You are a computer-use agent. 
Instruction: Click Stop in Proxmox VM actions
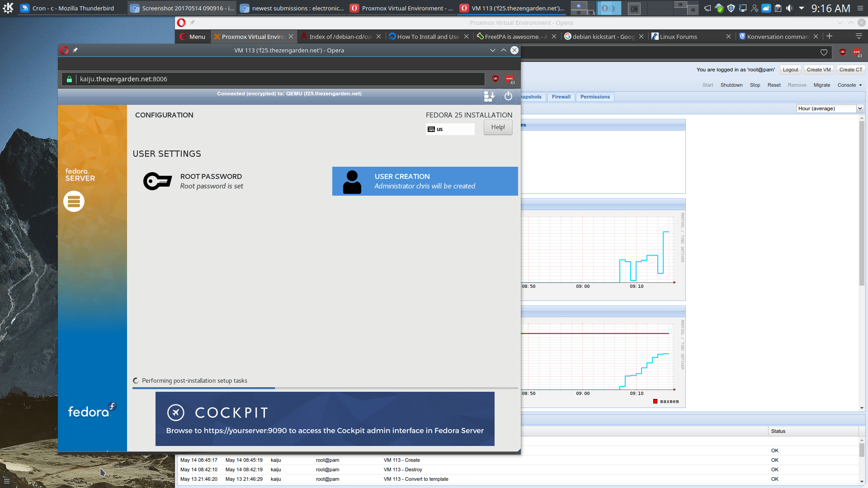tap(755, 85)
